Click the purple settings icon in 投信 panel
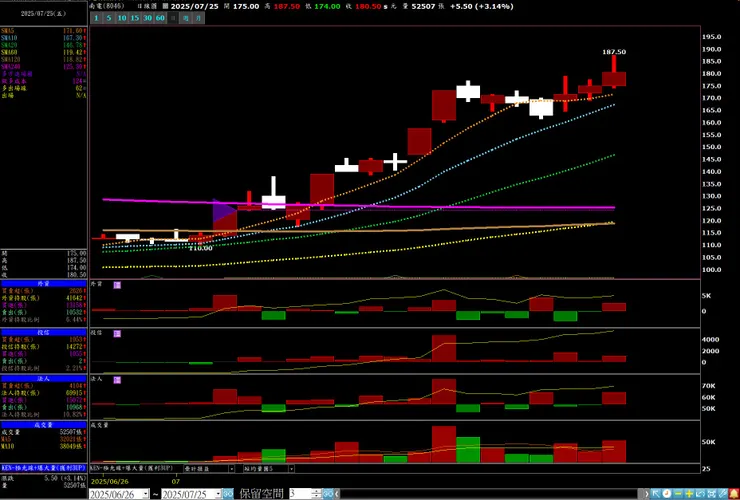The width and height of the screenshot is (740, 500). 117,333
